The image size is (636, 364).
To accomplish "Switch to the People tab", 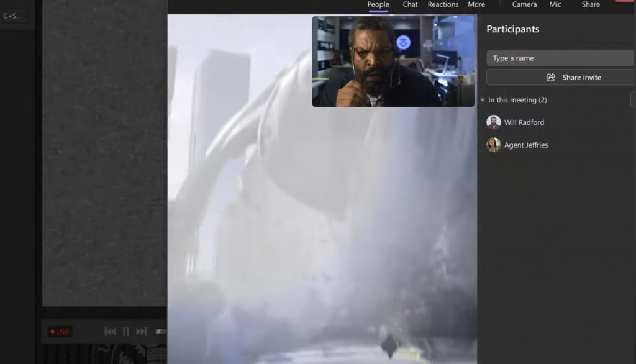I will pos(378,5).
